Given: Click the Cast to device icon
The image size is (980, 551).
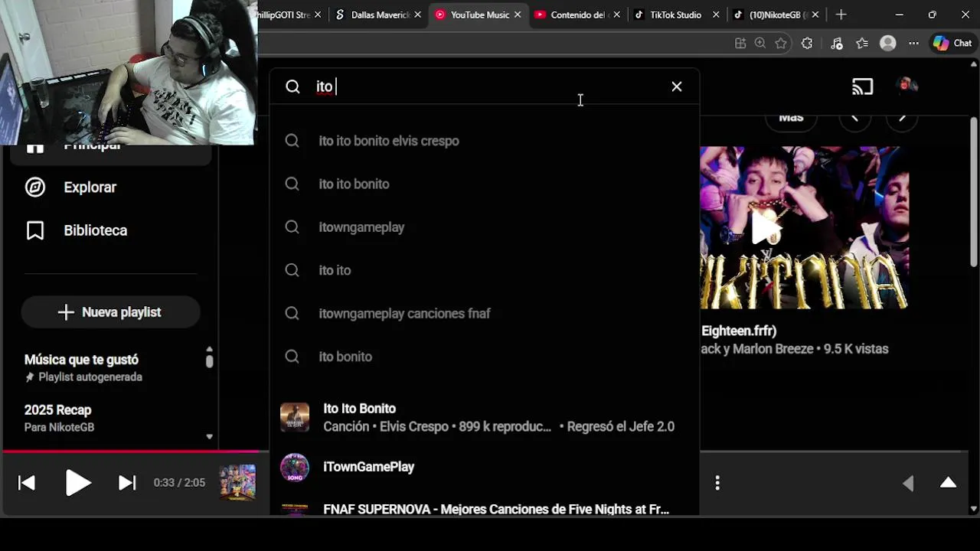Looking at the screenshot, I should (863, 86).
